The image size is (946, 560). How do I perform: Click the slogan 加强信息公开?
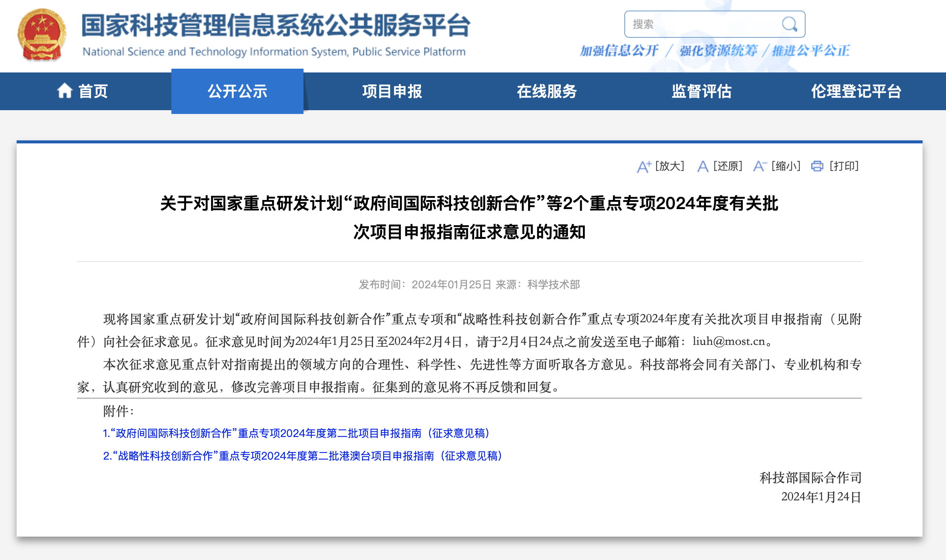tap(619, 51)
